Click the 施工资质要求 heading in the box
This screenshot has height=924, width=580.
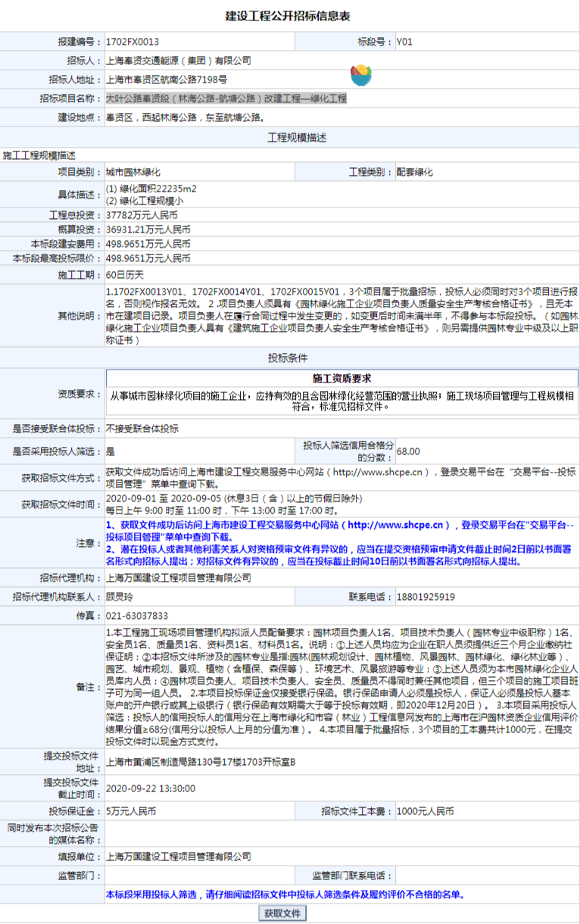341,378
